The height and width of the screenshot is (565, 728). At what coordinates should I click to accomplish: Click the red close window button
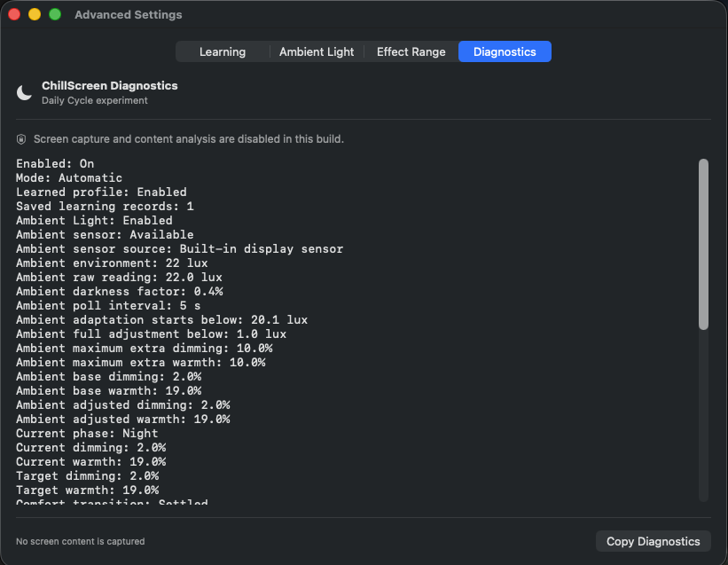pos(14,14)
